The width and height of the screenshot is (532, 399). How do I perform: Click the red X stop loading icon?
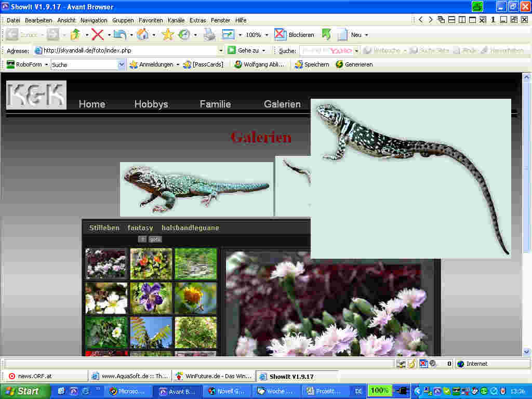97,35
